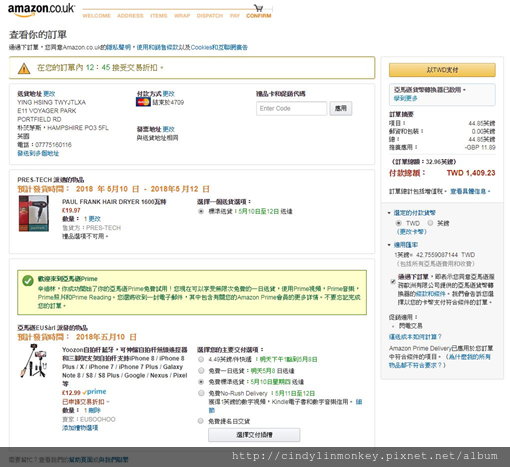This screenshot has height=467, width=510.
Task: Click the PAUL FRANK HAIR DRYER title
Action: pyautogui.click(x=114, y=202)
